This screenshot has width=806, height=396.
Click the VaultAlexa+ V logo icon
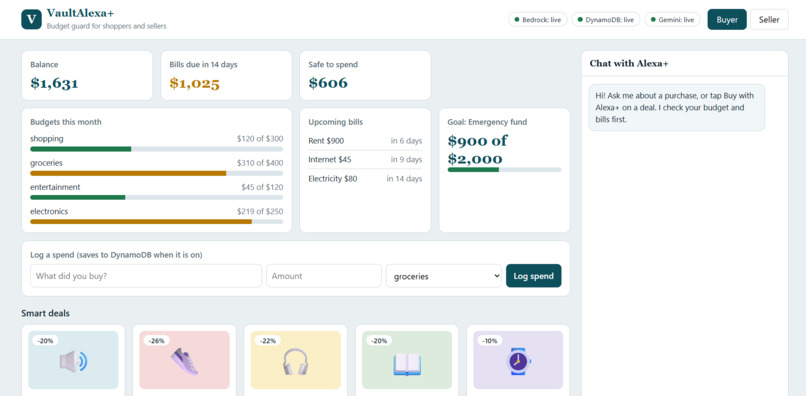click(x=31, y=20)
